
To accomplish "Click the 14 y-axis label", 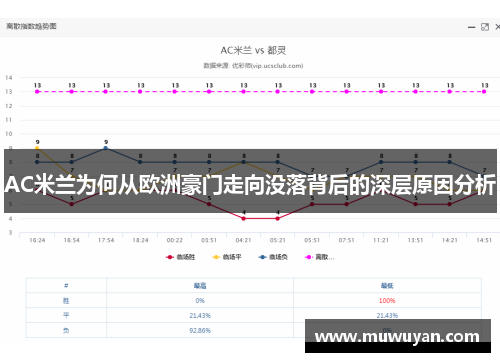I will pos(9,78).
